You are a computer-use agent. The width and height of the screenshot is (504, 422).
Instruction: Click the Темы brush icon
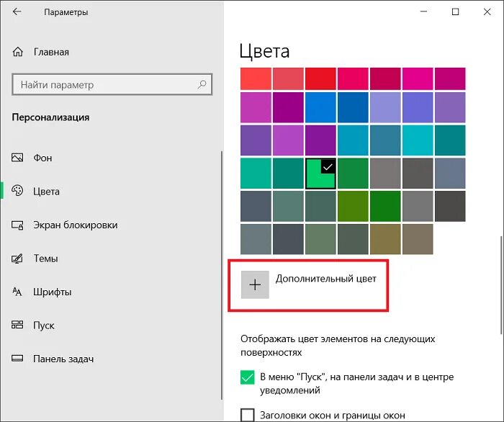[x=17, y=259]
